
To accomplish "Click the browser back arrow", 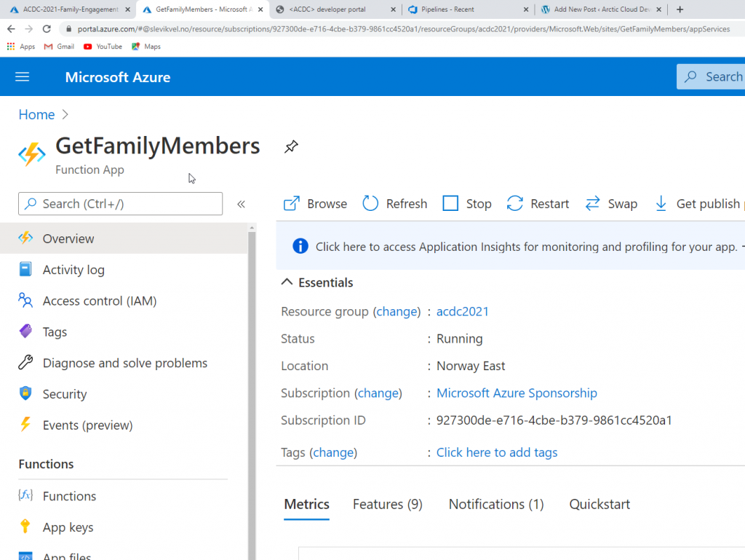I will pyautogui.click(x=11, y=29).
